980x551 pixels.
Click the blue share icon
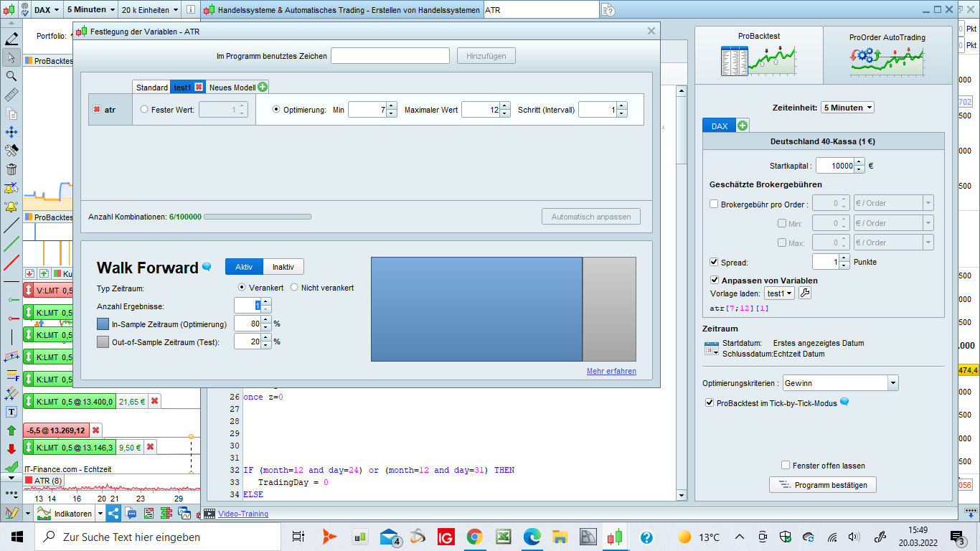coord(113,513)
